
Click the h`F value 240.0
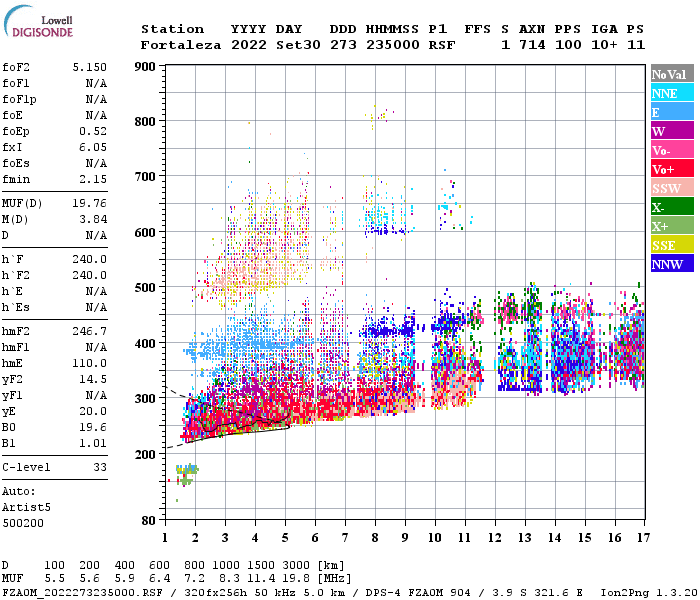click(x=90, y=259)
